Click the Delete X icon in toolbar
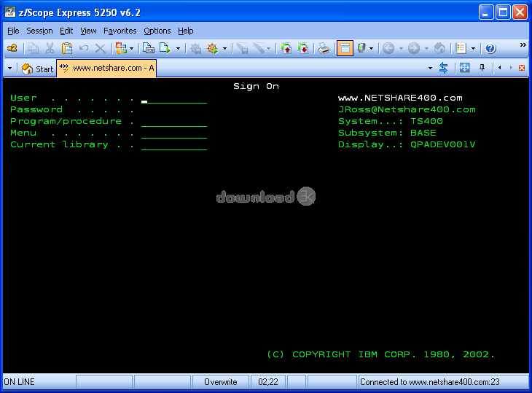Image resolution: width=532 pixels, height=393 pixels. (100, 48)
